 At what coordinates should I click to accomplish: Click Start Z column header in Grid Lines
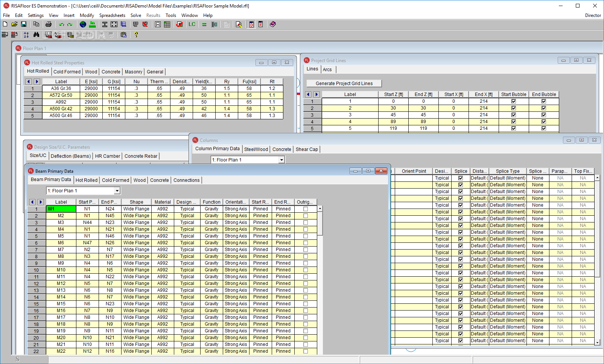[393, 94]
